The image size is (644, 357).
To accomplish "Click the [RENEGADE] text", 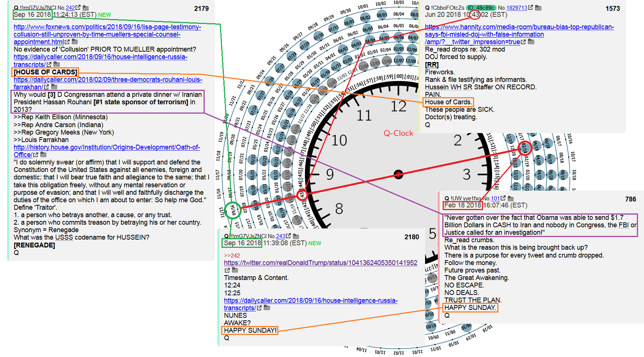I will pos(34,245).
